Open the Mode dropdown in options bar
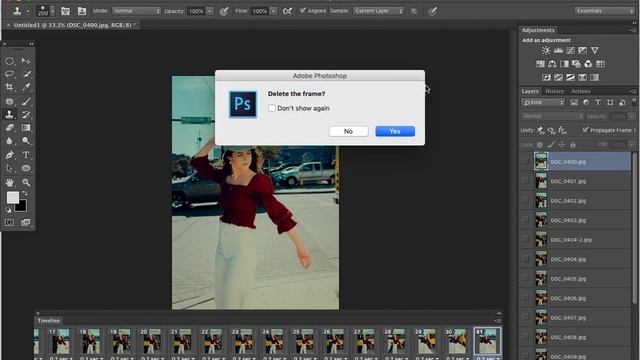The height and width of the screenshot is (360, 640). (x=136, y=11)
